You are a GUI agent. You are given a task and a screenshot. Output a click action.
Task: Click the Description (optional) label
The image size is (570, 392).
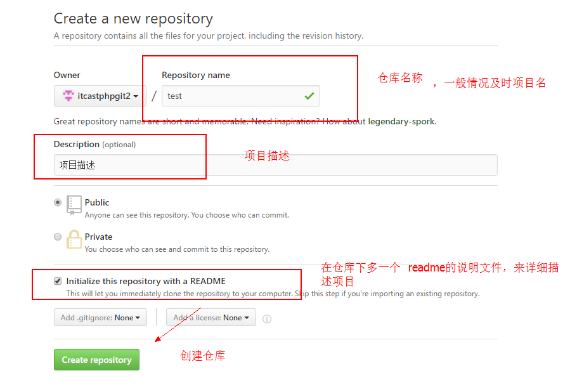(x=94, y=145)
